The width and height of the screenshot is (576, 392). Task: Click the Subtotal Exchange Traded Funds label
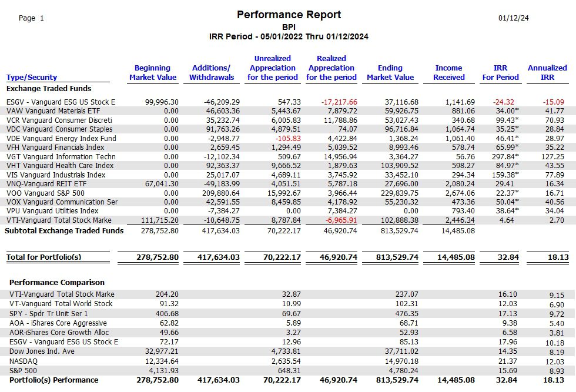tap(64, 231)
